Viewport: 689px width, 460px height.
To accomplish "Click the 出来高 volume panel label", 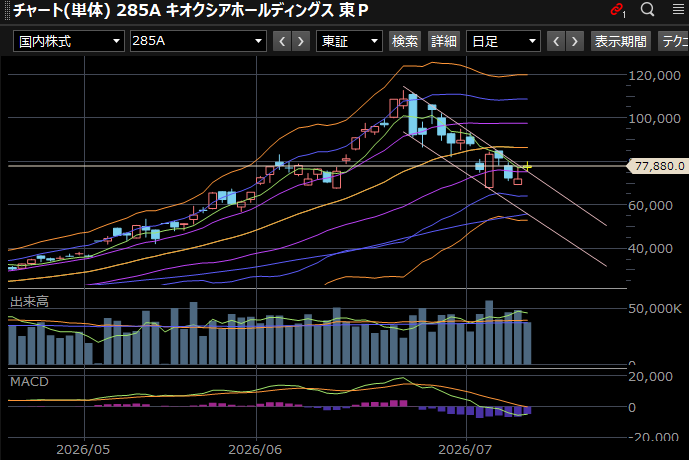I will 29,301.
